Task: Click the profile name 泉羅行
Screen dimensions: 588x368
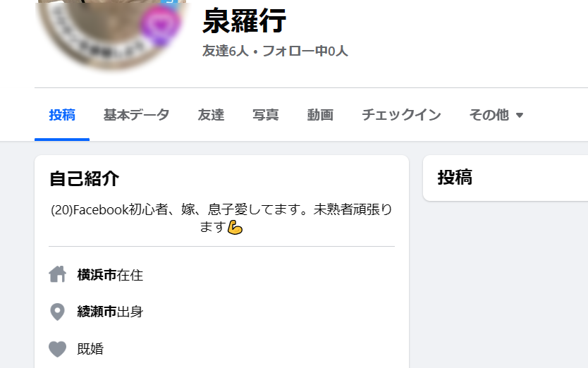Action: click(244, 21)
